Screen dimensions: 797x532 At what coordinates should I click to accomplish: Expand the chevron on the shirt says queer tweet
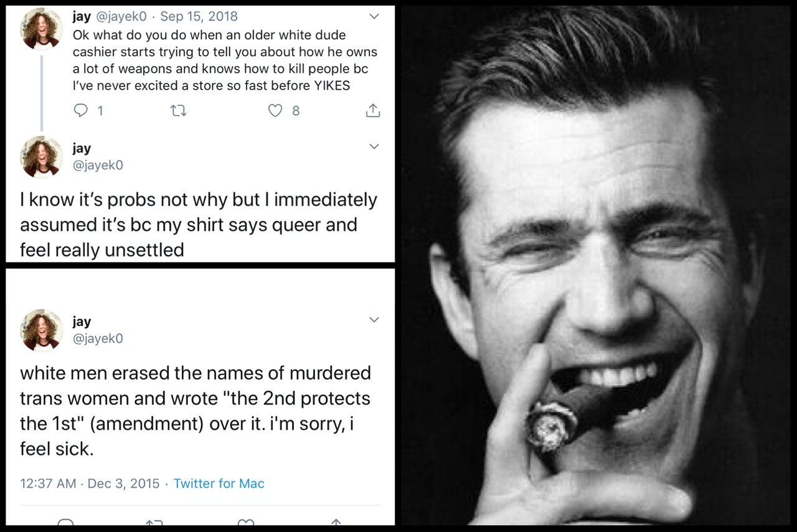tap(374, 147)
